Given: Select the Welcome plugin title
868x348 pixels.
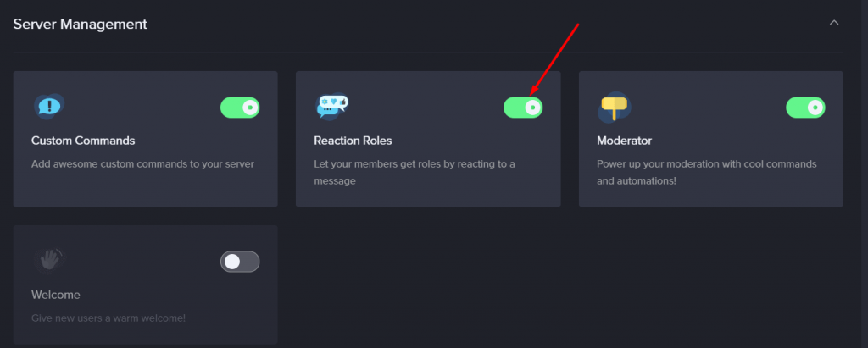Looking at the screenshot, I should coord(56,295).
